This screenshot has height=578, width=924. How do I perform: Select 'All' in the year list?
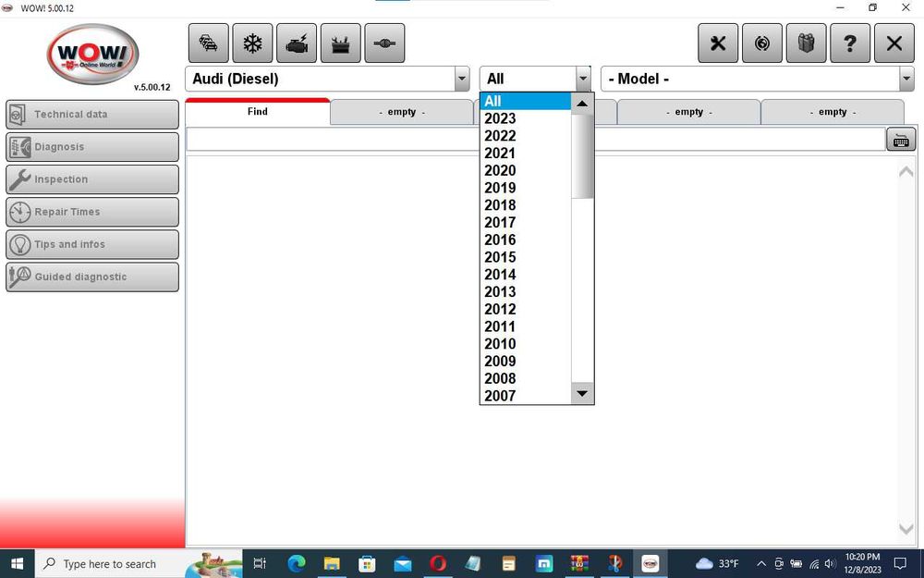[526, 101]
